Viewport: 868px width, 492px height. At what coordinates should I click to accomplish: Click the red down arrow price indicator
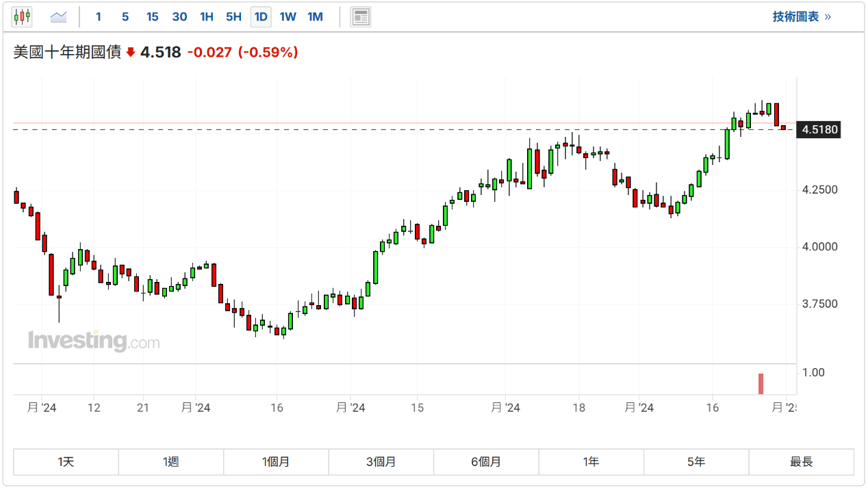[131, 53]
